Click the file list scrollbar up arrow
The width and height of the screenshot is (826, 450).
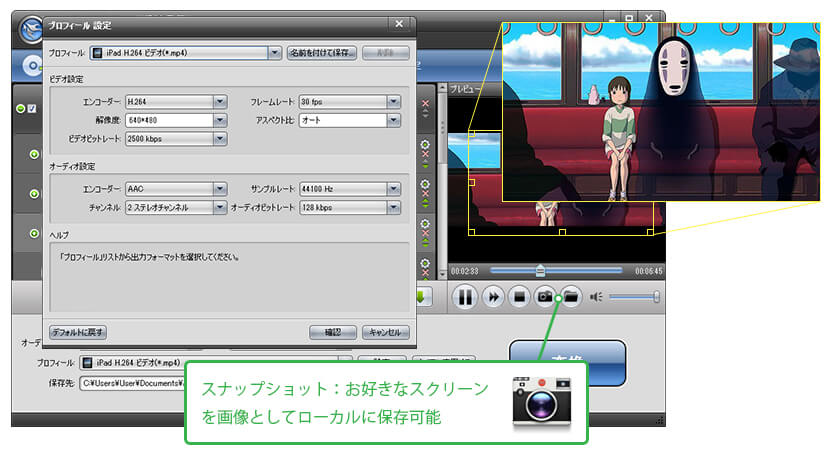click(442, 87)
